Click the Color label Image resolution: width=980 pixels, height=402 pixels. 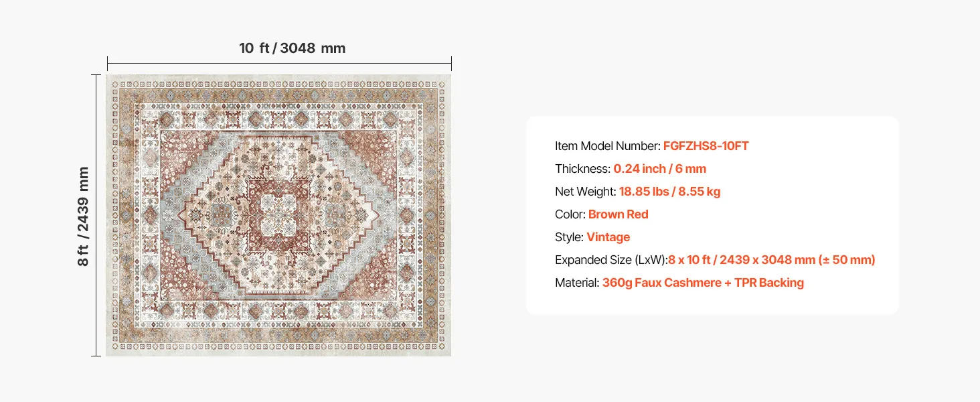tap(570, 214)
